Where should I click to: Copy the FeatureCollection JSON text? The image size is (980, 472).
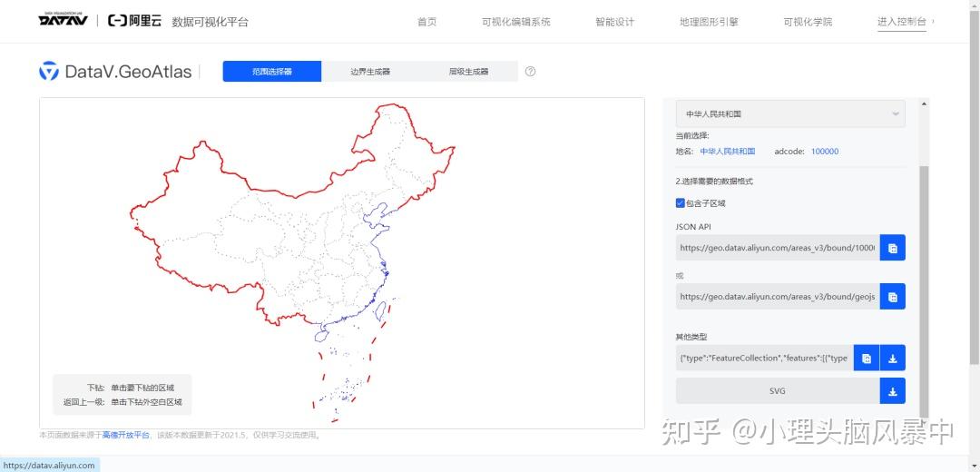867,359
